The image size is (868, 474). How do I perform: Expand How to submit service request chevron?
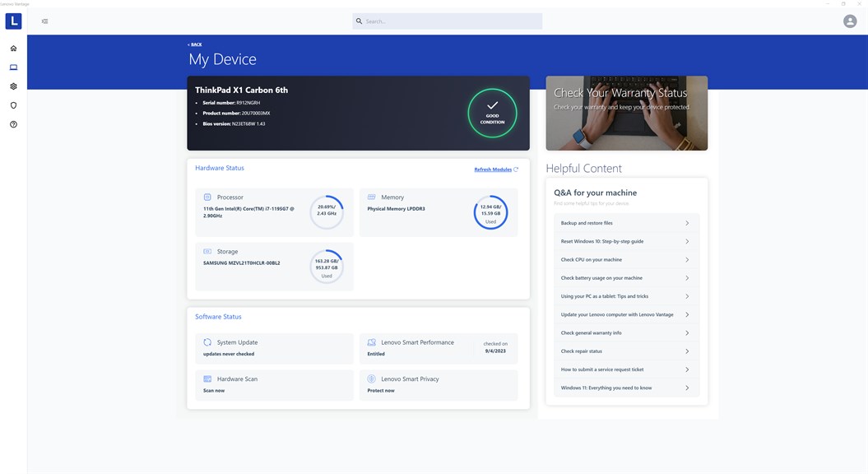(x=687, y=369)
